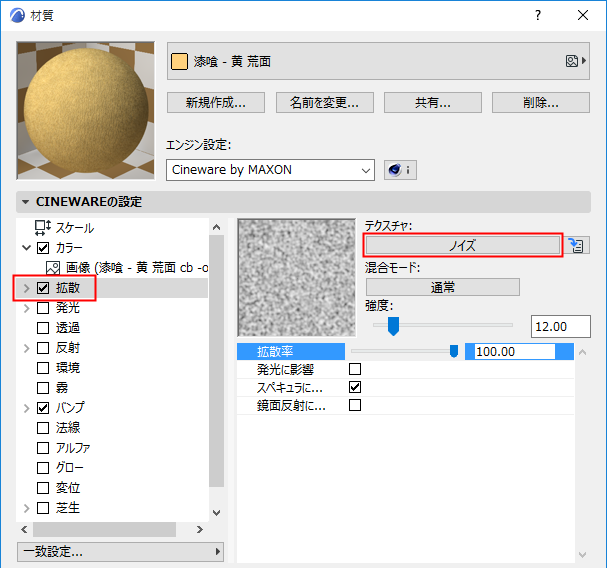The height and width of the screenshot is (568, 607).
Task: Click the Cineware info icon button
Action: coord(400,170)
